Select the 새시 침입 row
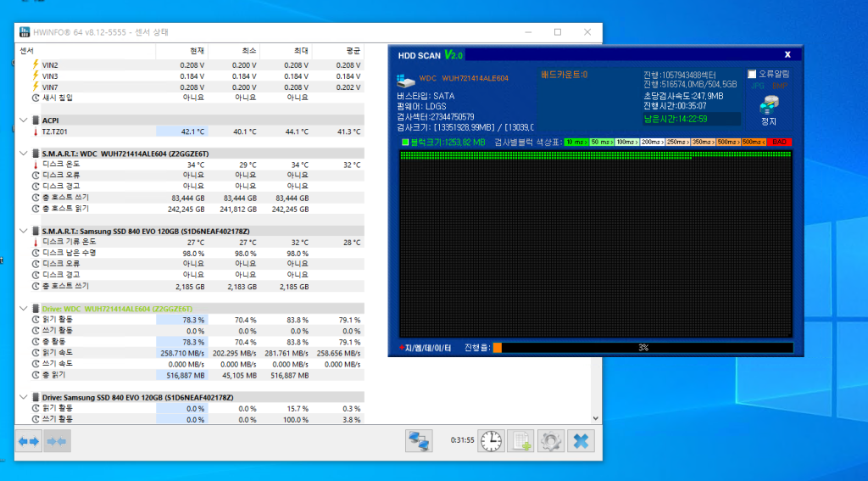The image size is (868, 481). tap(190, 98)
